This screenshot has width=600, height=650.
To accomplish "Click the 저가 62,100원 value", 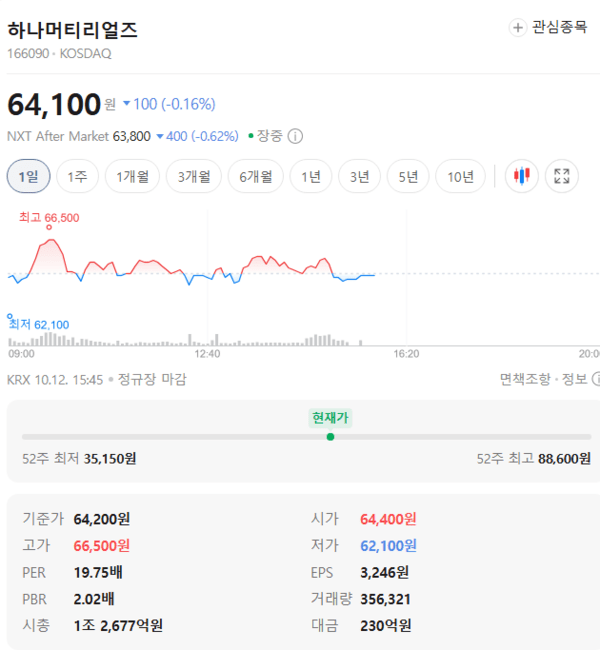I will pos(388,546).
